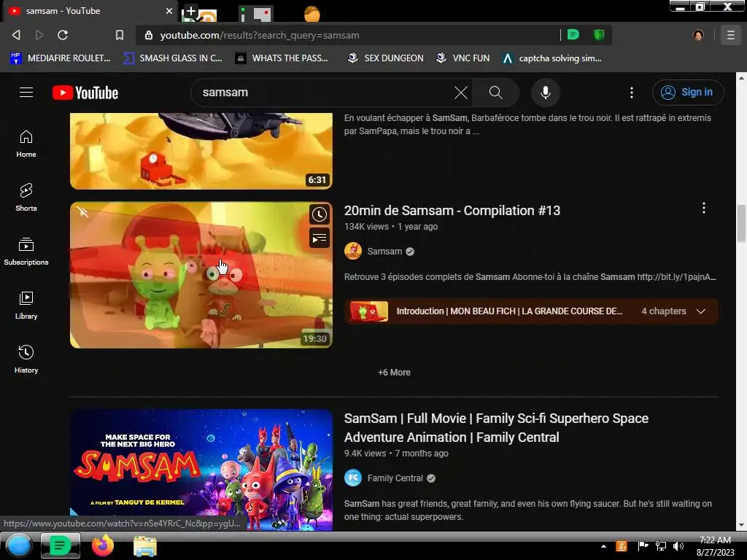Screen dimensions: 747x560
Task: Open the network tray icon
Action: pos(661,546)
